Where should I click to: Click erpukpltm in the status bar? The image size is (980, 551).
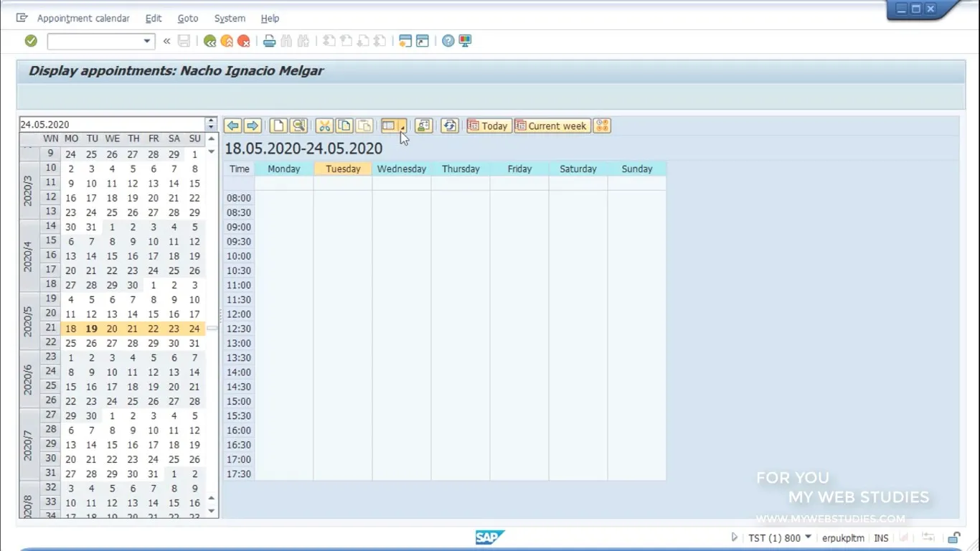pos(843,537)
